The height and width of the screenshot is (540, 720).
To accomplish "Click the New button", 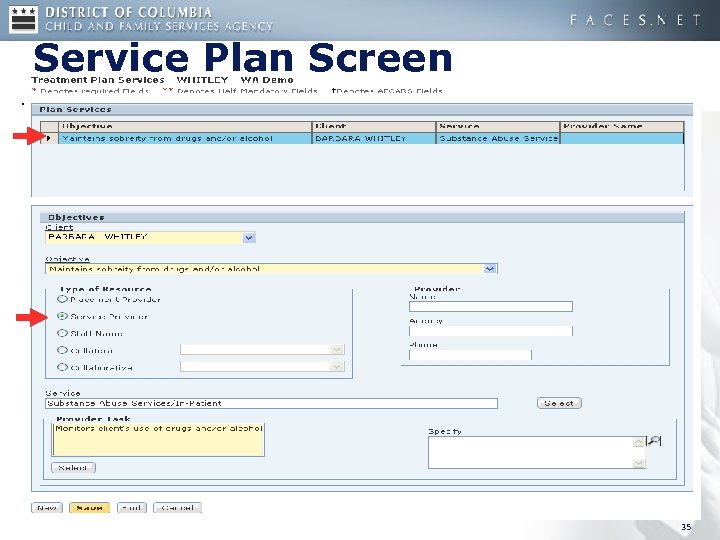I will pyautogui.click(x=47, y=507).
